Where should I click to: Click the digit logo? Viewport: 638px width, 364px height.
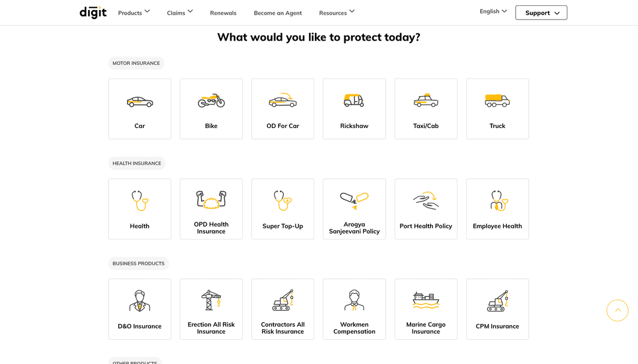point(93,12)
